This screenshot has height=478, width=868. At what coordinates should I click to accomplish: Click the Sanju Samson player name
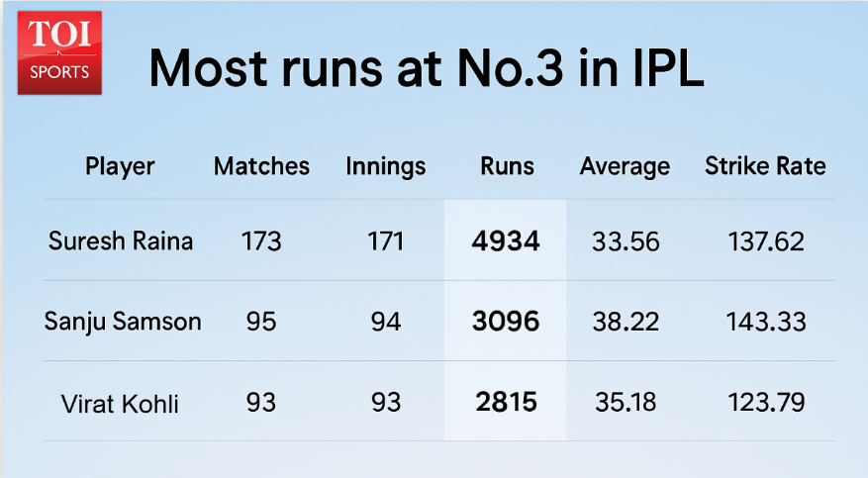coord(123,322)
